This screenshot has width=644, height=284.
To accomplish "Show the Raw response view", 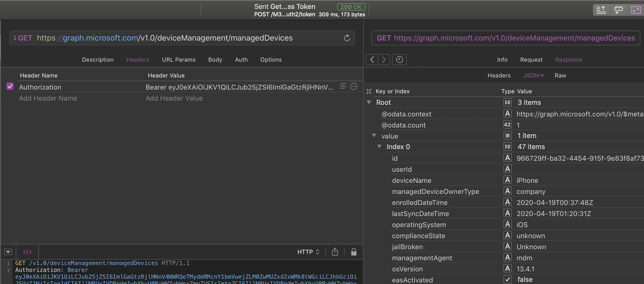I will pos(560,76).
